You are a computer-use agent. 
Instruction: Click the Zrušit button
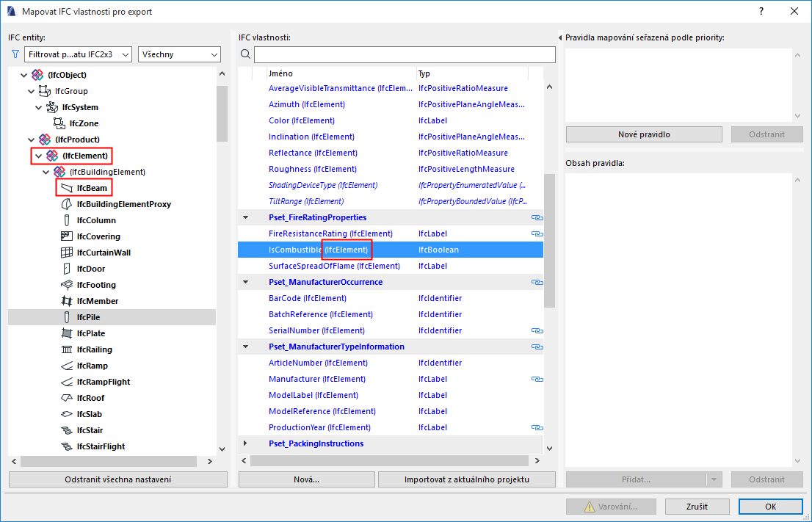(x=697, y=507)
